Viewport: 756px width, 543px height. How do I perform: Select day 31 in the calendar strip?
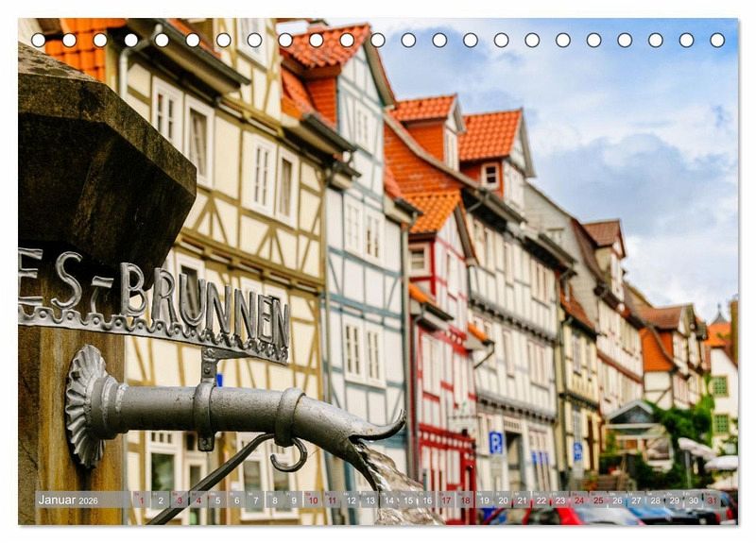712,501
